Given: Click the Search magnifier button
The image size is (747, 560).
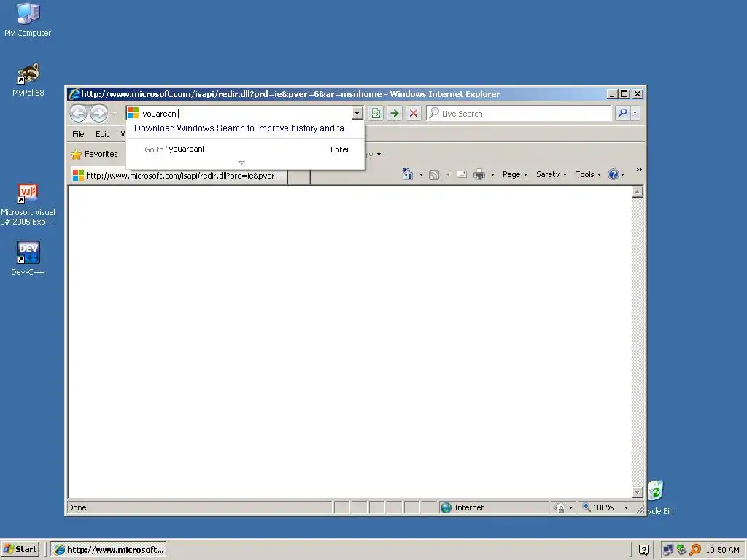Looking at the screenshot, I should (622, 113).
